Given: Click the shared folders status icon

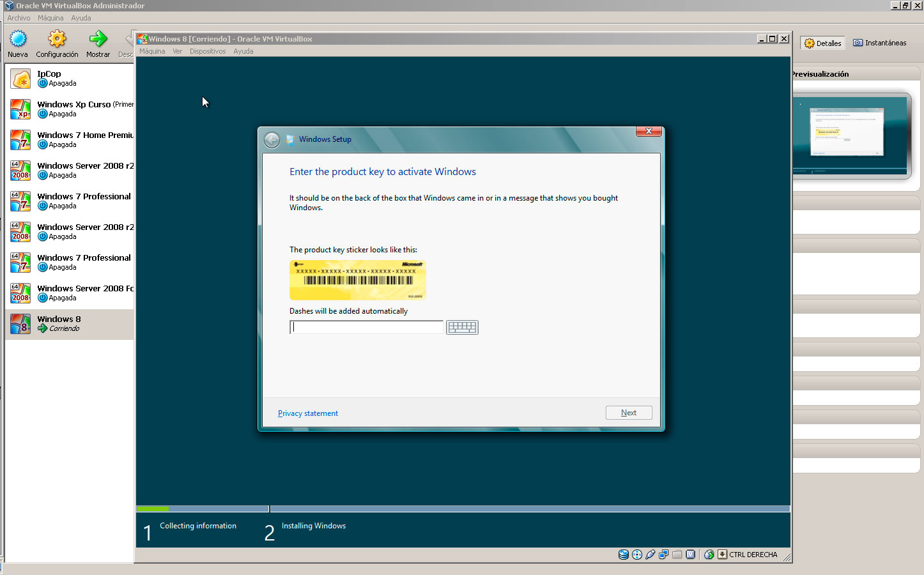Looking at the screenshot, I should (677, 555).
